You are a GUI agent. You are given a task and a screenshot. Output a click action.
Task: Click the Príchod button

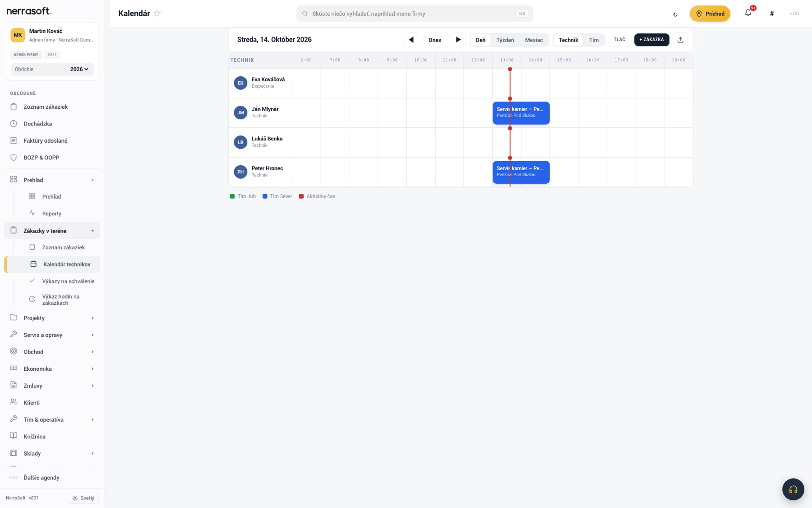[x=710, y=14]
